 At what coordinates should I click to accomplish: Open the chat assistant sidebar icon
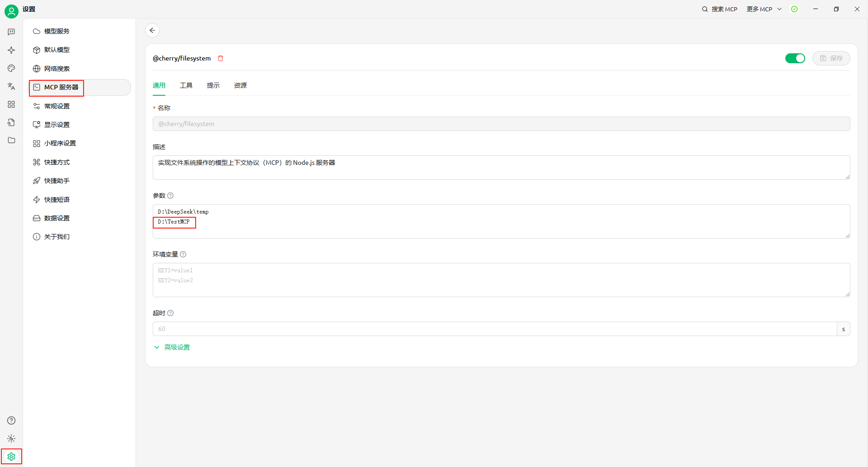(11, 32)
